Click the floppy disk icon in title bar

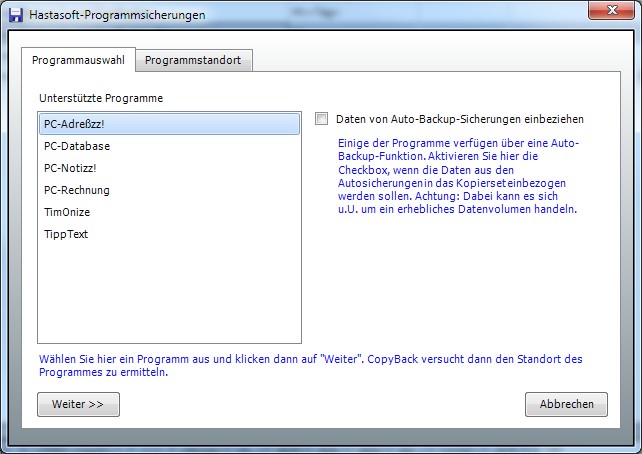(15, 15)
